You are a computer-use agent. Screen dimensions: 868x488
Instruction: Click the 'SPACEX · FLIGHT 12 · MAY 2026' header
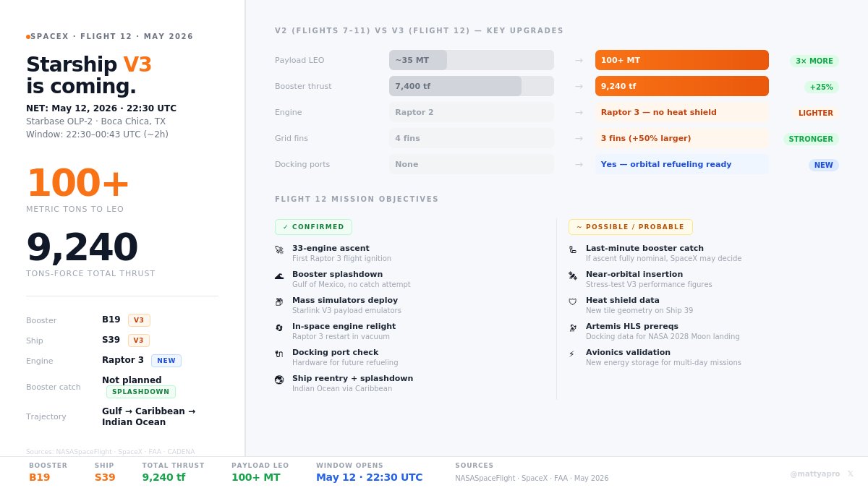tap(111, 36)
